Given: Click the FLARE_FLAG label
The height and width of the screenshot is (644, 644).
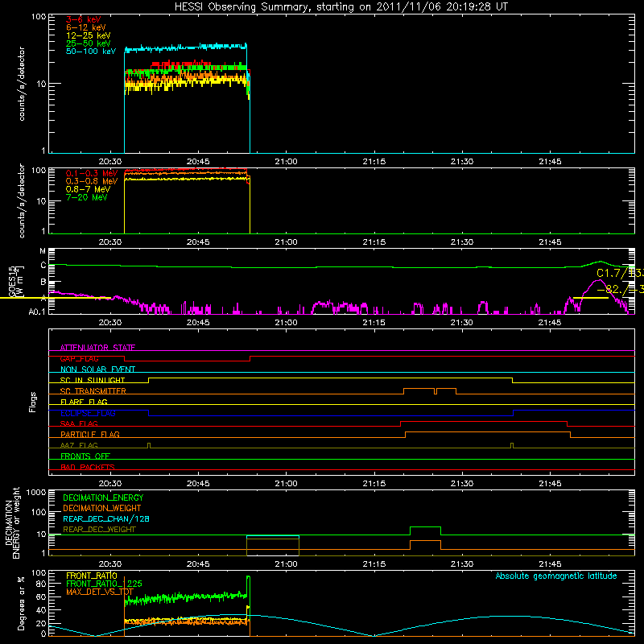Looking at the screenshot, I should coord(84,402).
